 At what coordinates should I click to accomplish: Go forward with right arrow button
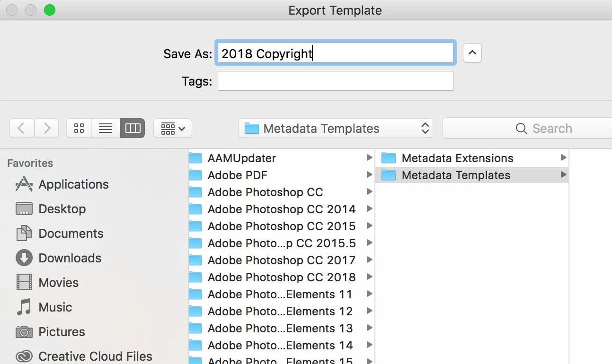pyautogui.click(x=46, y=128)
